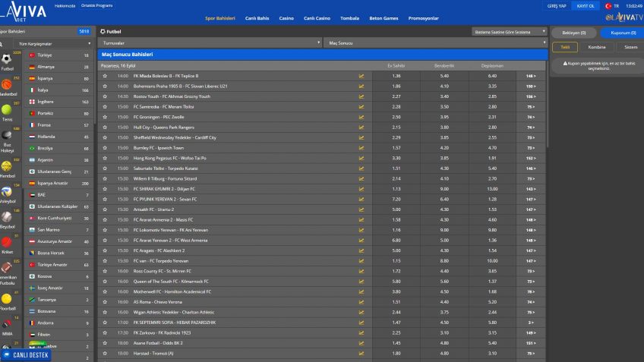
Task: Select the Basketbol sport icon
Action: 7,85
